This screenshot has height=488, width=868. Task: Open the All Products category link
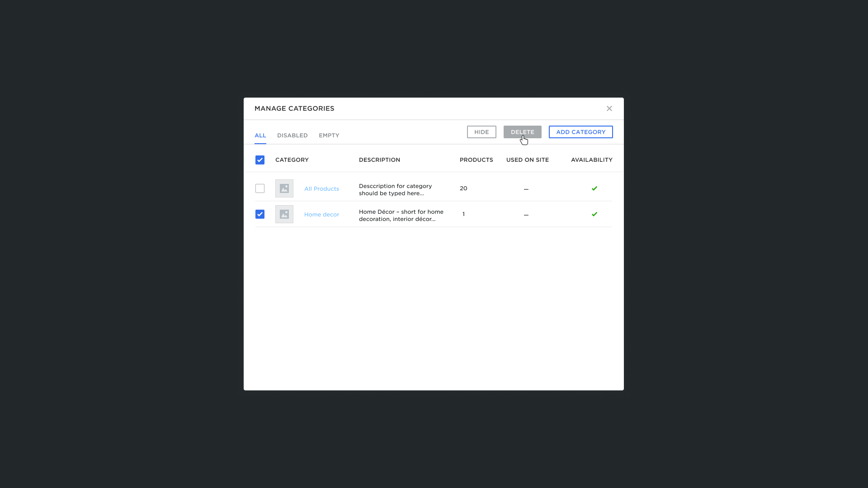321,189
